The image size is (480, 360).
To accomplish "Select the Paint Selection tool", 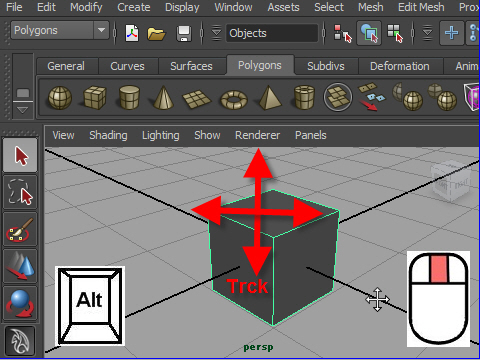I will (x=20, y=230).
